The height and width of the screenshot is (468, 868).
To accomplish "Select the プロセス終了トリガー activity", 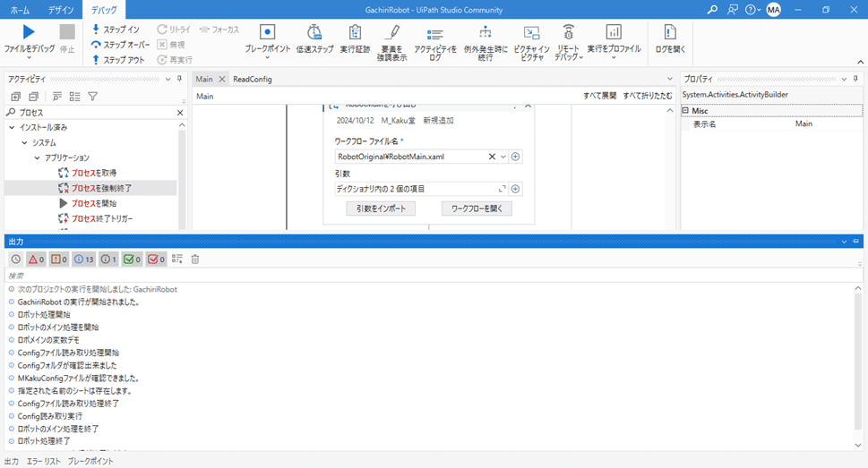I will [96, 218].
